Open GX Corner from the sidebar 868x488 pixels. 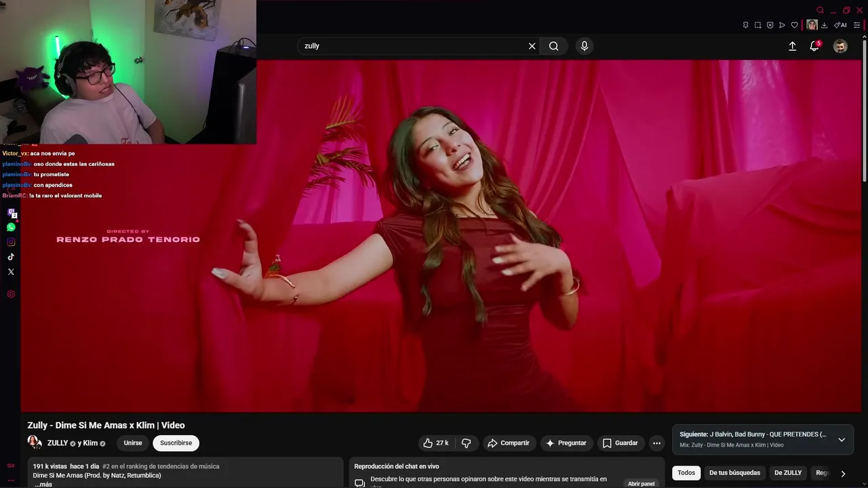coord(11,466)
